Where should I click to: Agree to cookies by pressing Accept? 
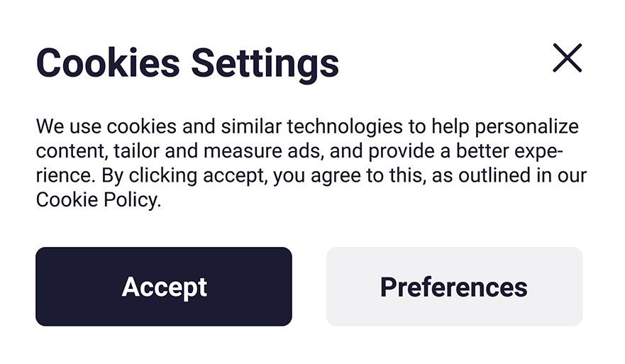coord(164,287)
